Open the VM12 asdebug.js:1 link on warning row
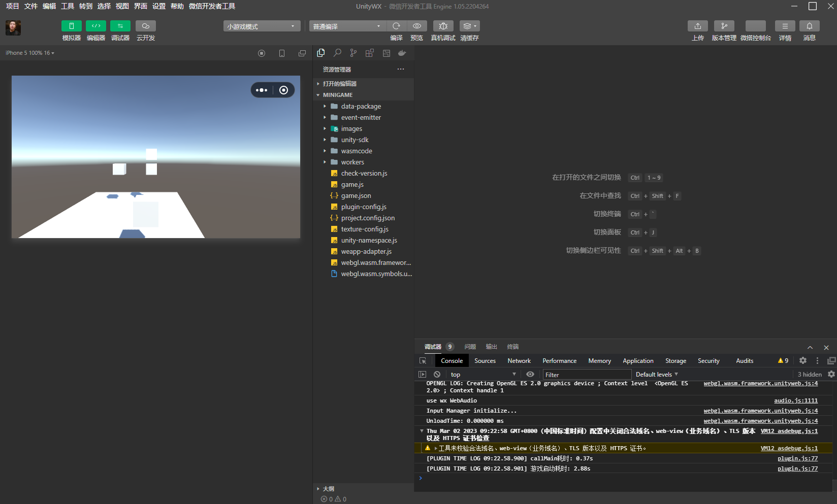This screenshot has width=837, height=504. [x=789, y=448]
